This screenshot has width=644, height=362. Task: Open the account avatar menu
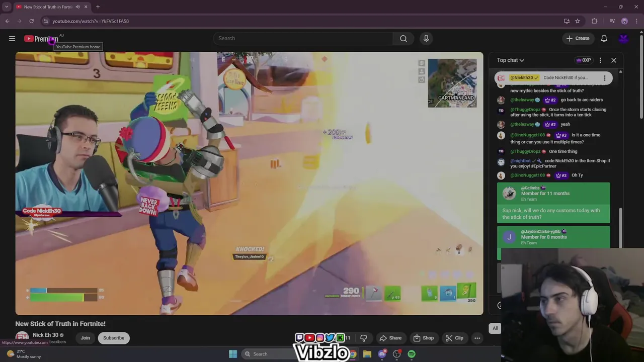point(623,39)
